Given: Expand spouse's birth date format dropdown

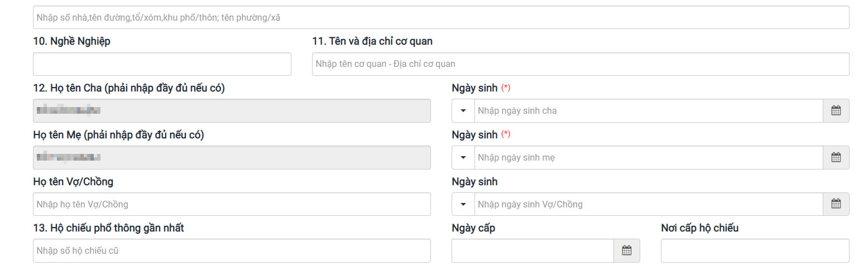Looking at the screenshot, I should [x=463, y=204].
